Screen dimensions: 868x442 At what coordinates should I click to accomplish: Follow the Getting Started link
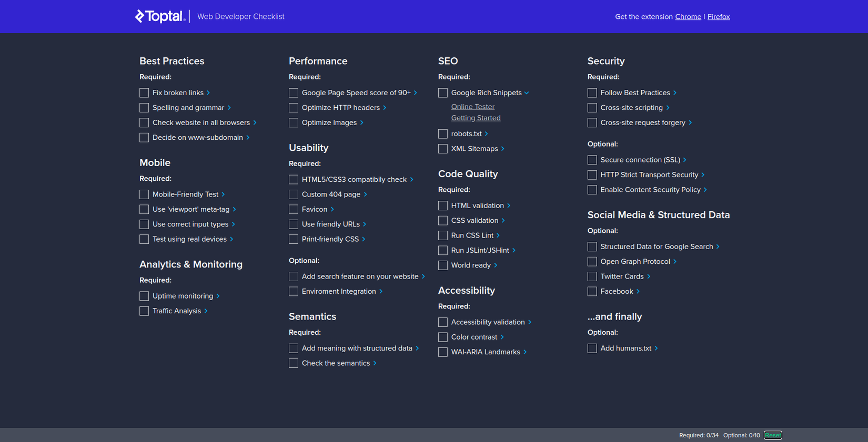[476, 118]
